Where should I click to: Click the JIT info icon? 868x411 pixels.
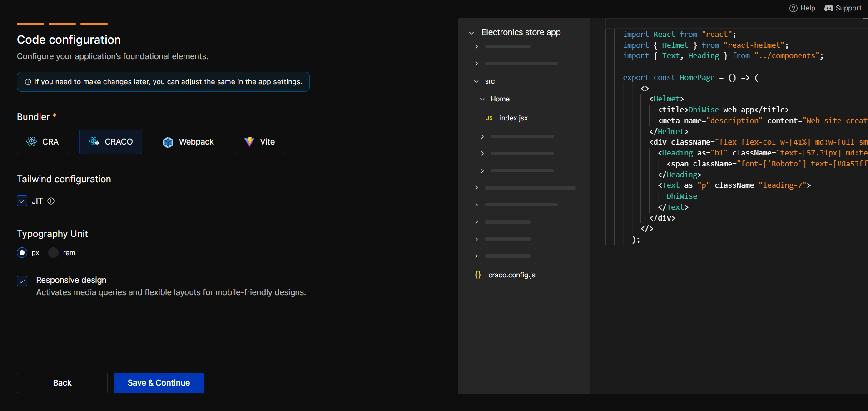[x=51, y=201]
